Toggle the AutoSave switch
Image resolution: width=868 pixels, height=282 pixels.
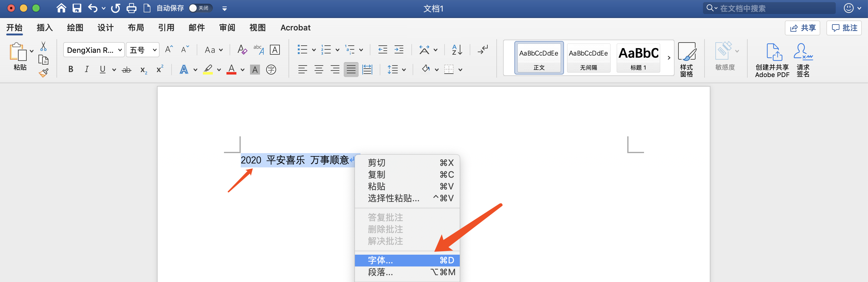[200, 8]
